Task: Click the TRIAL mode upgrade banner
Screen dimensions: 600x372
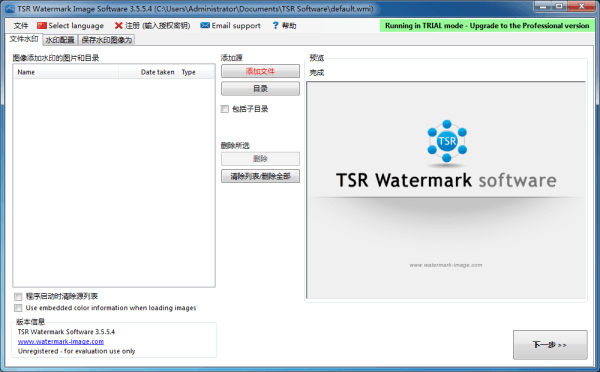Action: pyautogui.click(x=487, y=26)
